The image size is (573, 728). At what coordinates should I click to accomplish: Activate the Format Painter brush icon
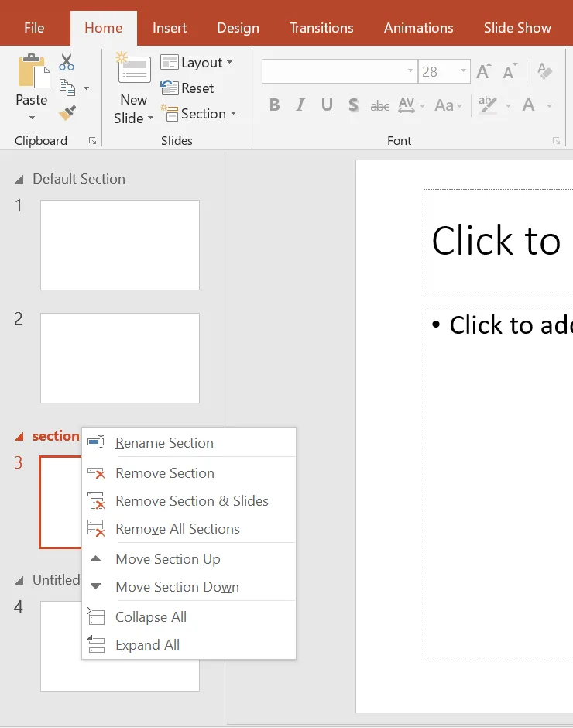click(x=67, y=113)
